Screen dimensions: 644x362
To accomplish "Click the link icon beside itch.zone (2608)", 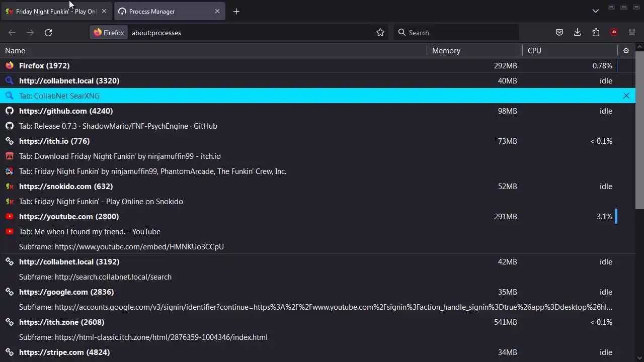I will pos(10,322).
